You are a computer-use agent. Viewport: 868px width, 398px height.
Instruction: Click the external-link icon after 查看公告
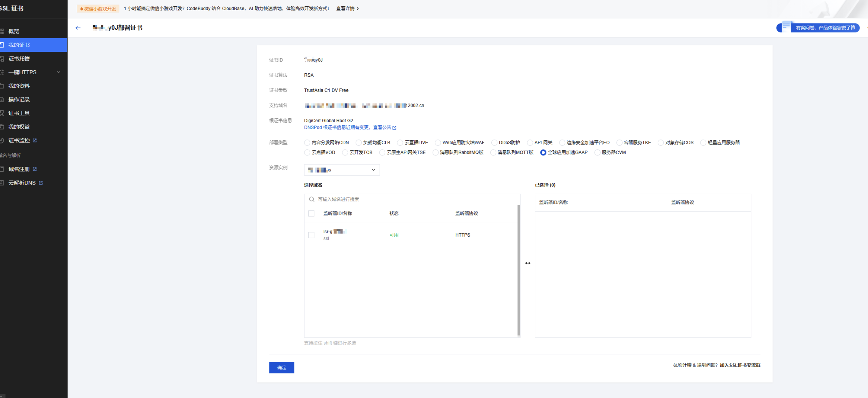(x=394, y=128)
